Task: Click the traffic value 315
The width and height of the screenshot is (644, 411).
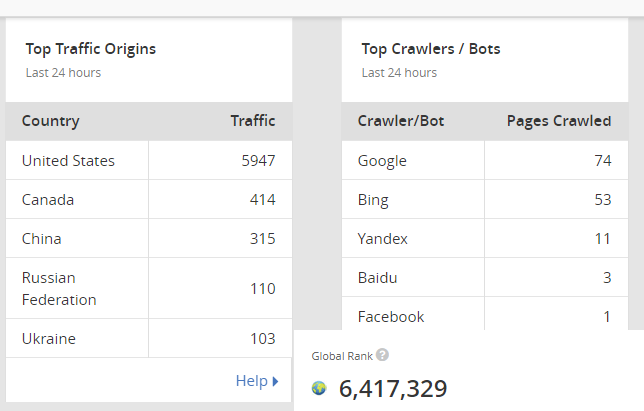Action: tap(263, 239)
